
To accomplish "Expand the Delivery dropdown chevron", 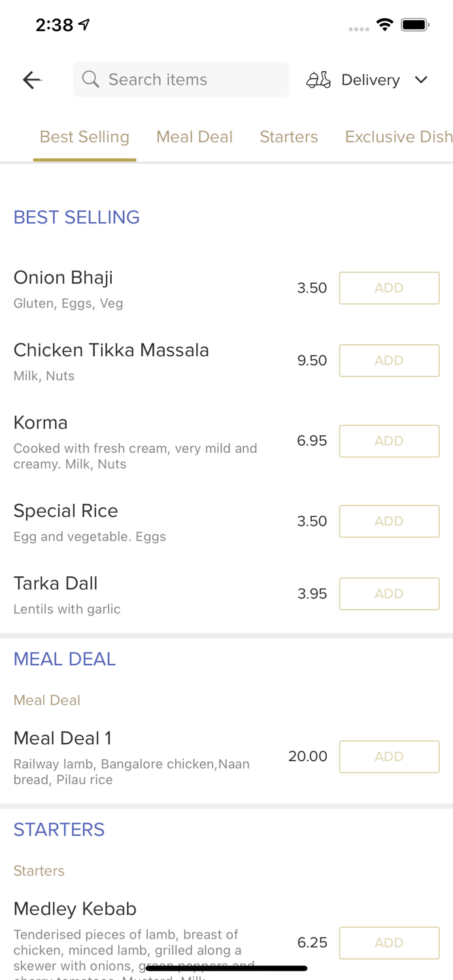I will [x=421, y=80].
